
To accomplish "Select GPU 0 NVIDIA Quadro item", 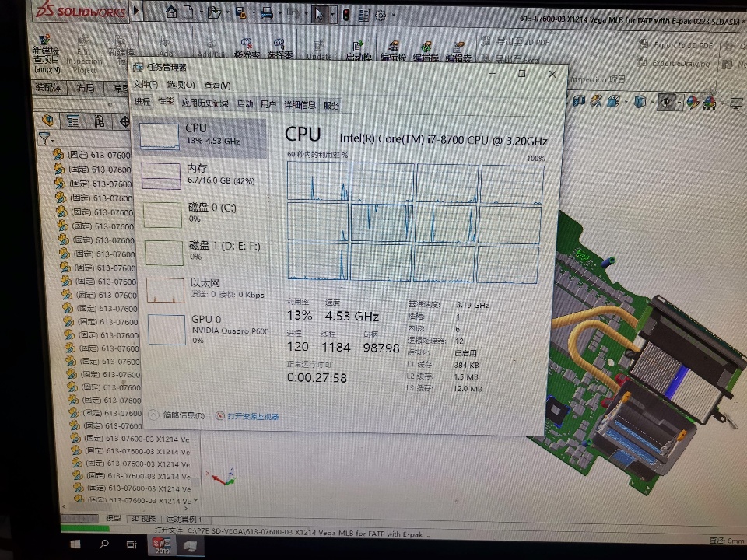I will (208, 329).
